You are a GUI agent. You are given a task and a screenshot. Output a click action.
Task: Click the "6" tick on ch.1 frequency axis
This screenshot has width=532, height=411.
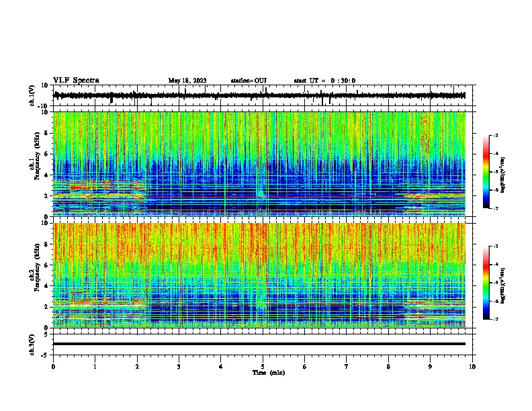pyautogui.click(x=46, y=154)
